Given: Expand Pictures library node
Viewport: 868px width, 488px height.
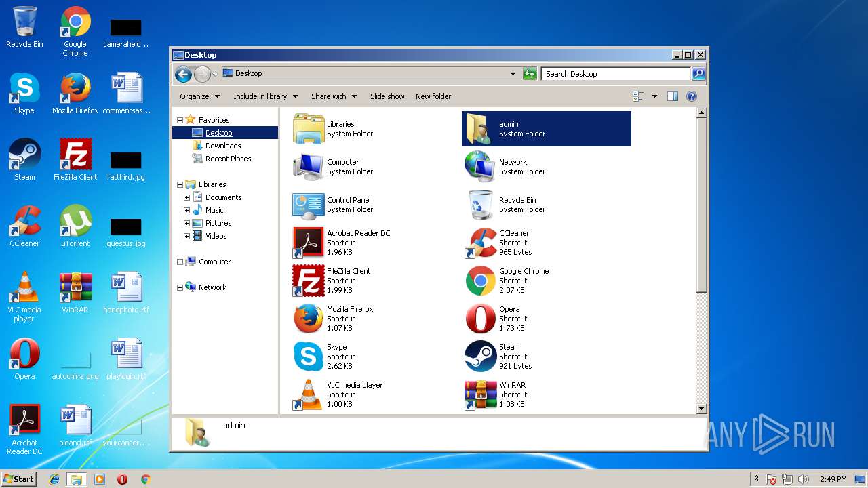Looking at the screenshot, I should 186,223.
